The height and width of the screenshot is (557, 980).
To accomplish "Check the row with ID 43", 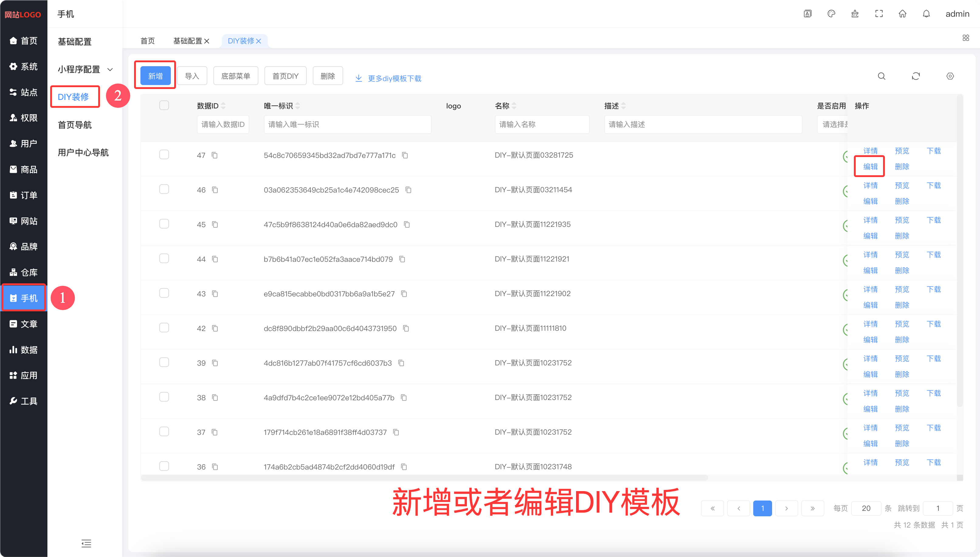I will tap(164, 293).
